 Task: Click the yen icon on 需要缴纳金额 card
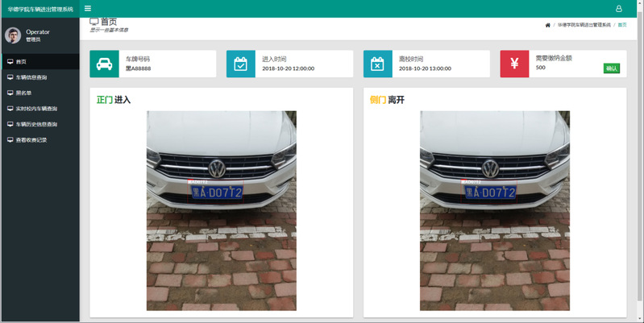coord(514,64)
